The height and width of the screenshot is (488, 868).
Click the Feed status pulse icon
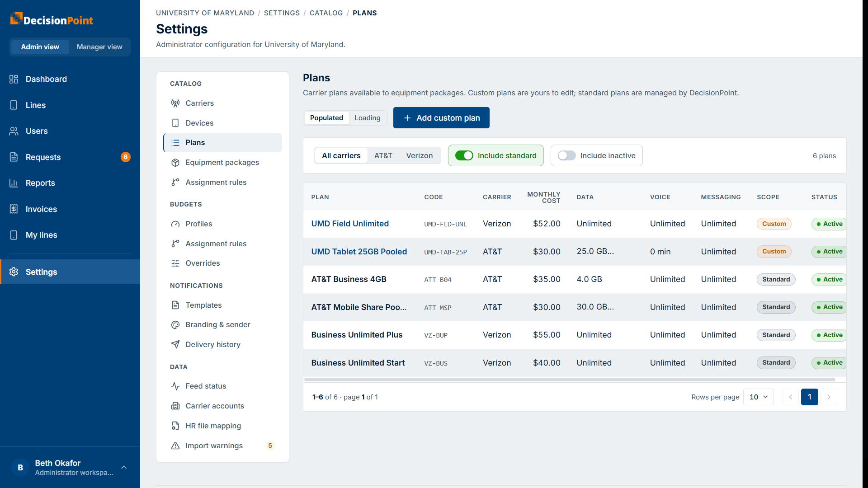click(x=175, y=386)
